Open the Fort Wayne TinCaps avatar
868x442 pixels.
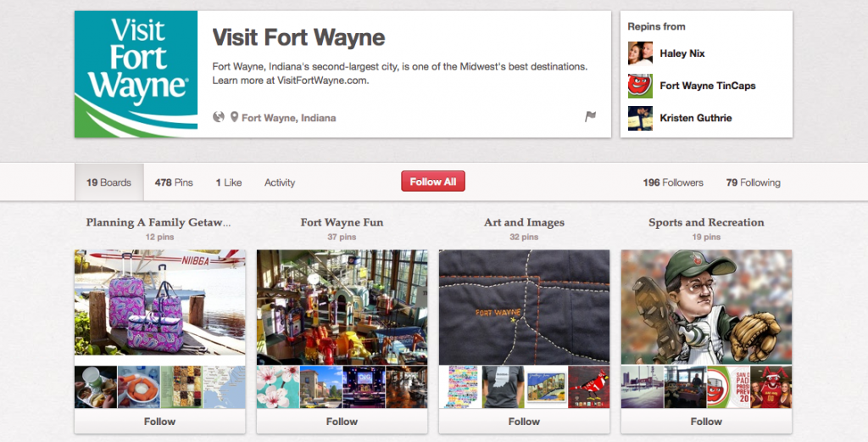pyautogui.click(x=640, y=86)
